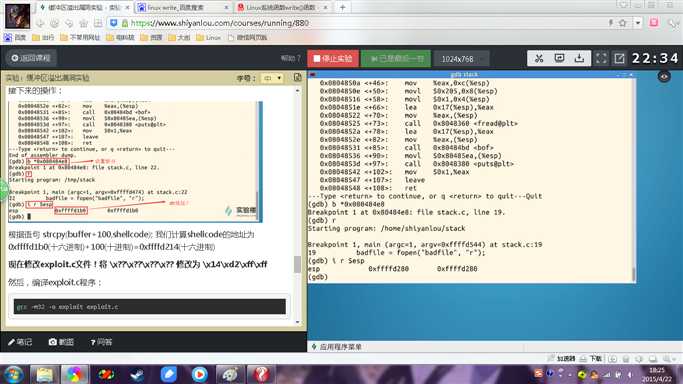Open the notes tab with pencil icon
This screenshot has width=683, height=384.
(x=20, y=342)
